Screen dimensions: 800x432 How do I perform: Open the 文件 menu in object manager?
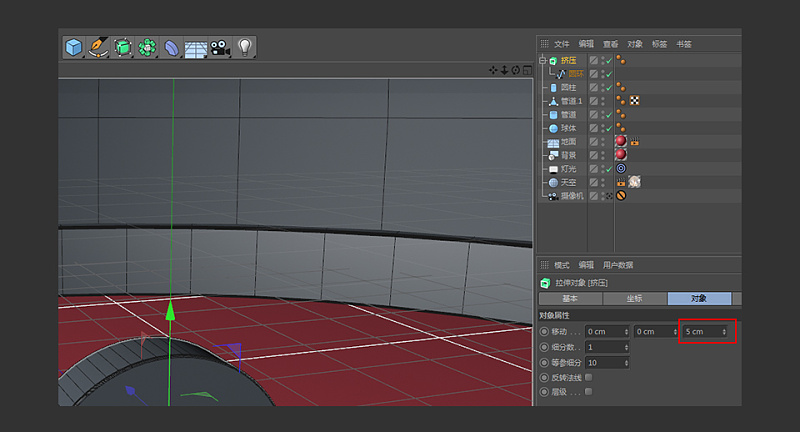click(x=561, y=44)
